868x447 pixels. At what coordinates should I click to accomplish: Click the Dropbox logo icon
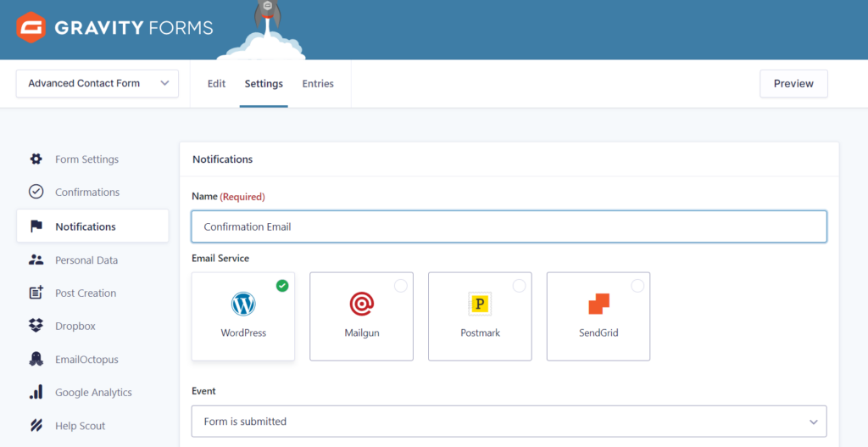(36, 326)
